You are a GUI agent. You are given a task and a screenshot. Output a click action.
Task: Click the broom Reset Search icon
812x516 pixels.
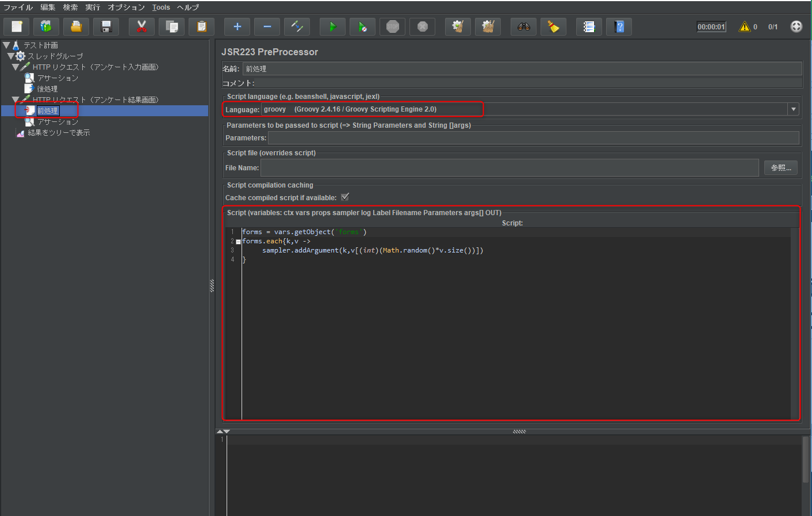(x=553, y=26)
